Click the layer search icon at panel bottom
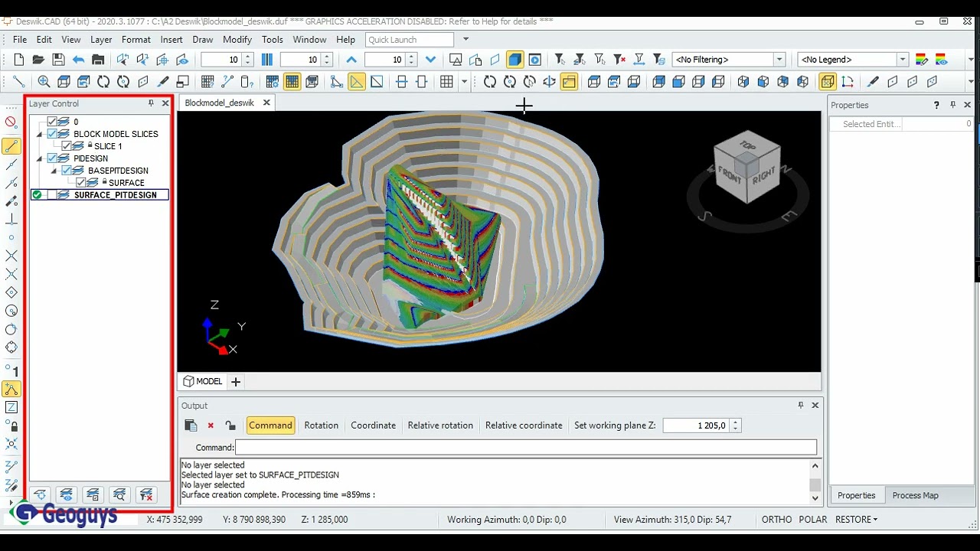 point(119,495)
